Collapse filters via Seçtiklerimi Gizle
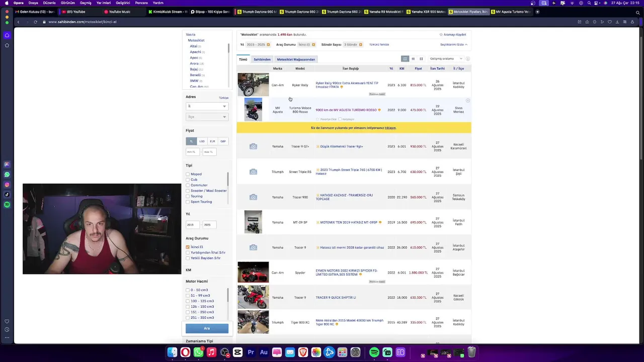Screen dimensions: 644x362 coord(454,45)
